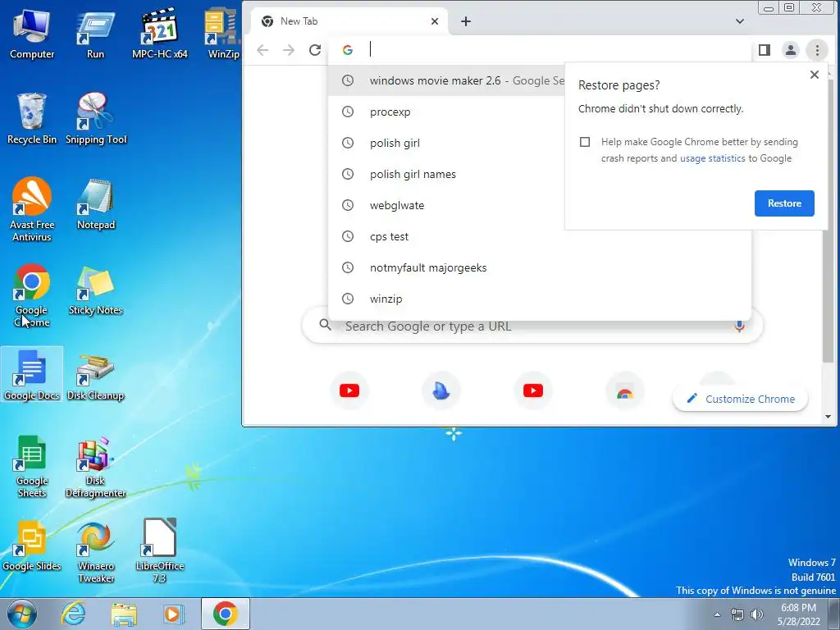
Task: Open Windows Media Player from taskbar
Action: (174, 614)
